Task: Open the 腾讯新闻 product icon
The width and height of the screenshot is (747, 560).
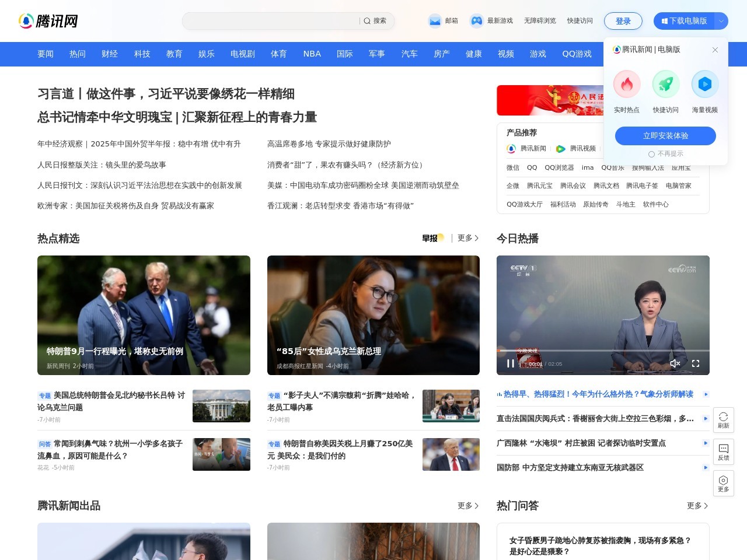Action: pyautogui.click(x=511, y=149)
